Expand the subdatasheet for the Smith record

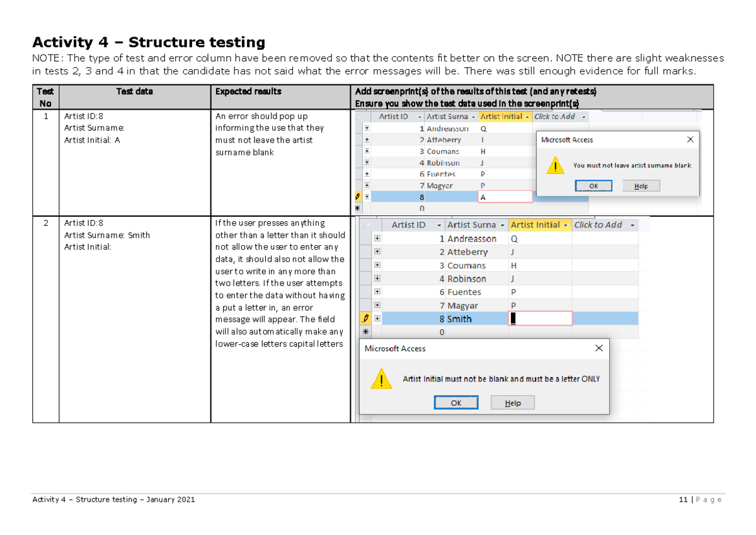(x=377, y=318)
